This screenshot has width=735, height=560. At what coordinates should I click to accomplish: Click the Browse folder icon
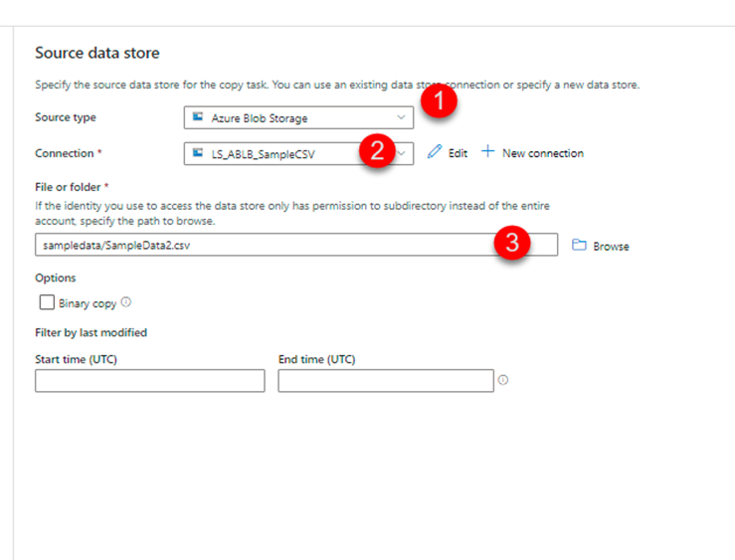(x=579, y=245)
